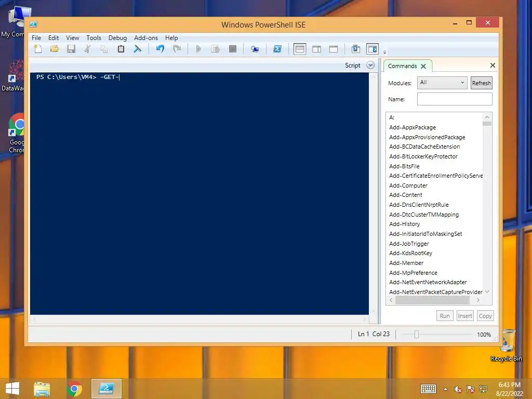Save script using floppy disk icon
This screenshot has height=399, width=532.
point(71,49)
